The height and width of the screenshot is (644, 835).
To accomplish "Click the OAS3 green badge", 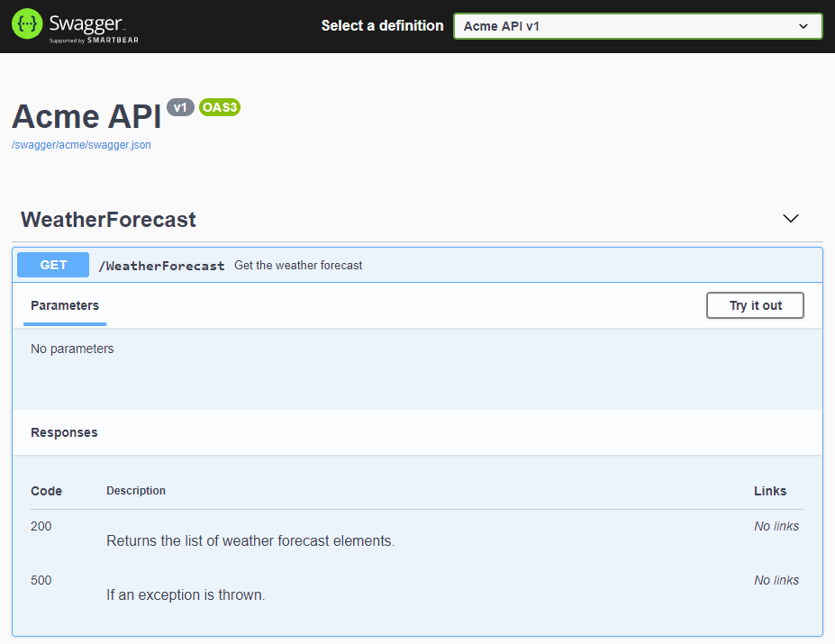I will pos(220,107).
